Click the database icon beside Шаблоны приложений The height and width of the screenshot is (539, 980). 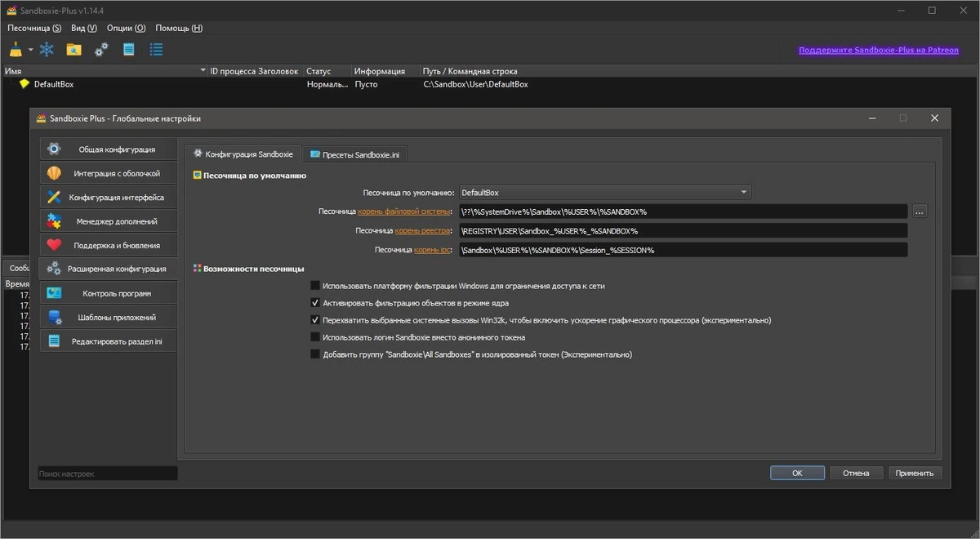pyautogui.click(x=54, y=317)
